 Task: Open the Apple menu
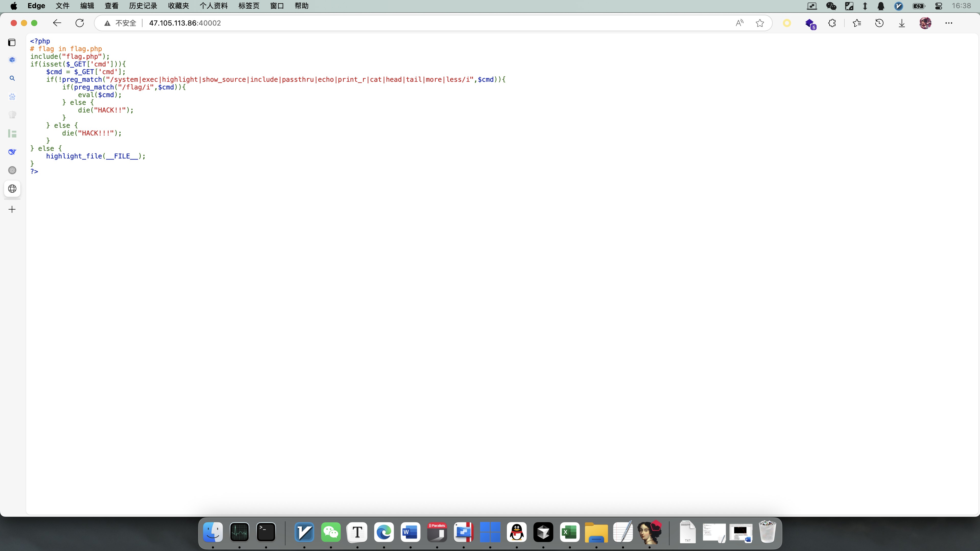pos(14,6)
